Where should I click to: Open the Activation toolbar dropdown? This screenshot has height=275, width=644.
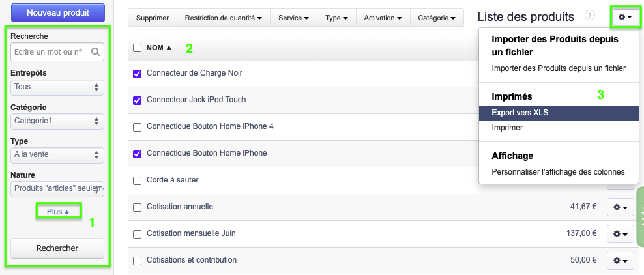tap(383, 18)
